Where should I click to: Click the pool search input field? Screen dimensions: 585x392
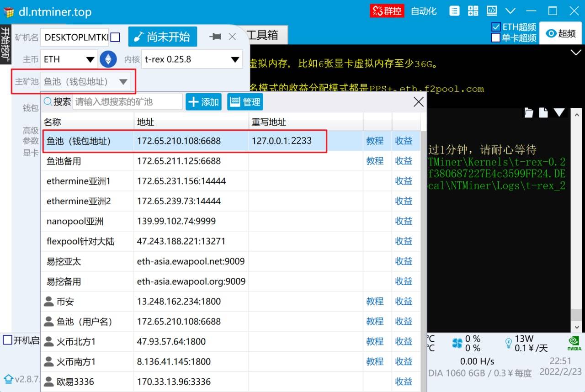pos(127,102)
